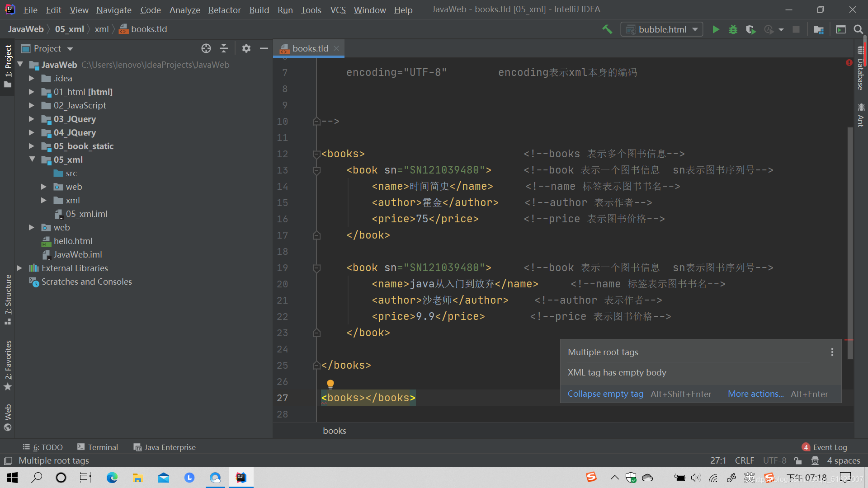Expand External Libraries node
Screen dimensions: 868x488
[x=19, y=268]
